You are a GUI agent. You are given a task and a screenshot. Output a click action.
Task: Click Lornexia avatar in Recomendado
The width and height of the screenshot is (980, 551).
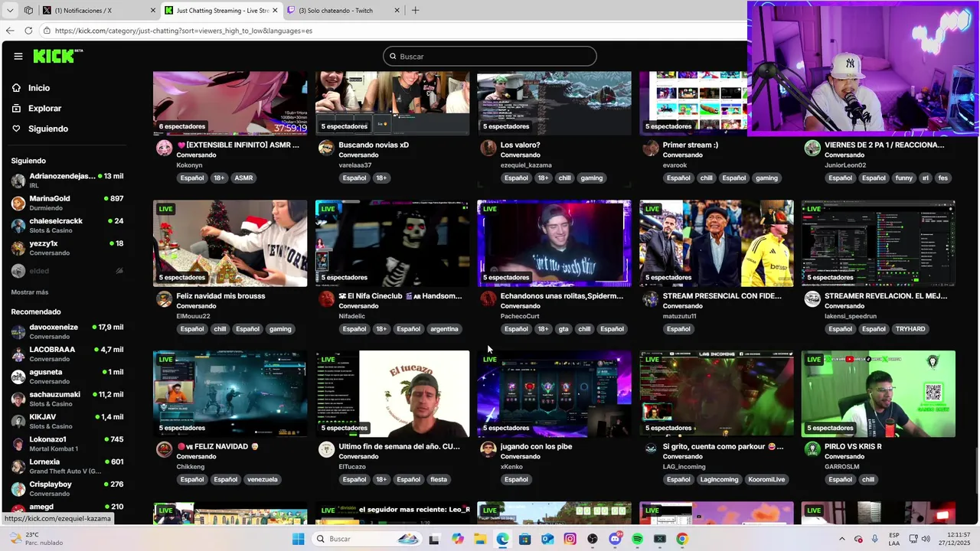click(x=18, y=466)
